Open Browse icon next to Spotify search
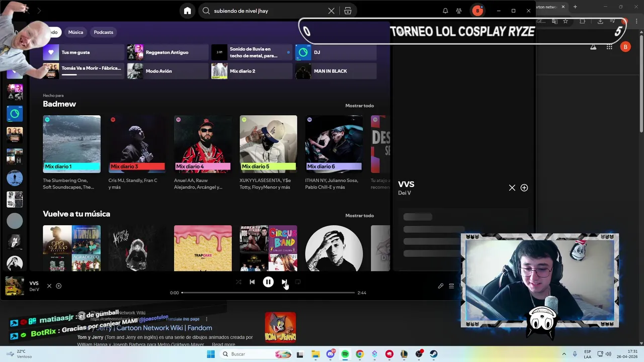The width and height of the screenshot is (644, 362). coord(348,11)
